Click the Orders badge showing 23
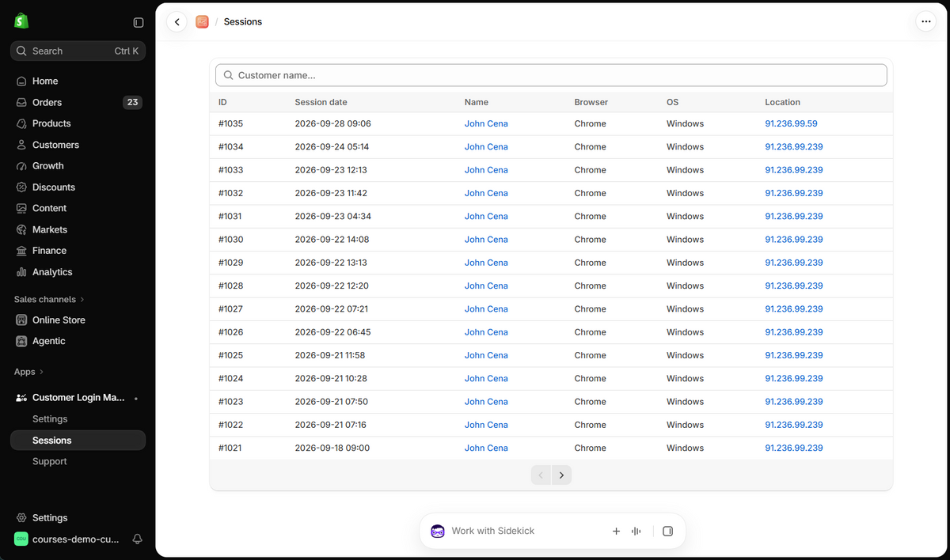The image size is (950, 560). (132, 102)
